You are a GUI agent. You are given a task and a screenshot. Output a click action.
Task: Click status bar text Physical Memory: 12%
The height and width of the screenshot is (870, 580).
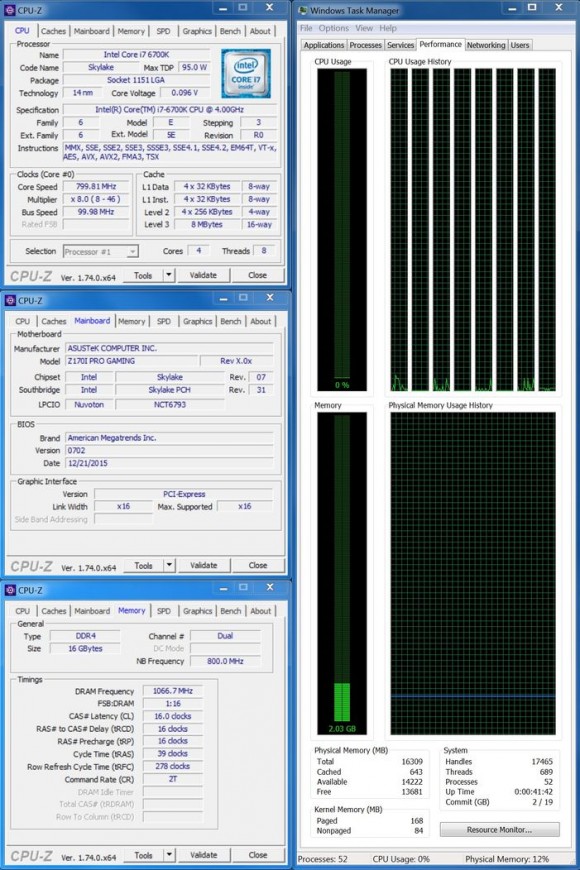[x=507, y=859]
